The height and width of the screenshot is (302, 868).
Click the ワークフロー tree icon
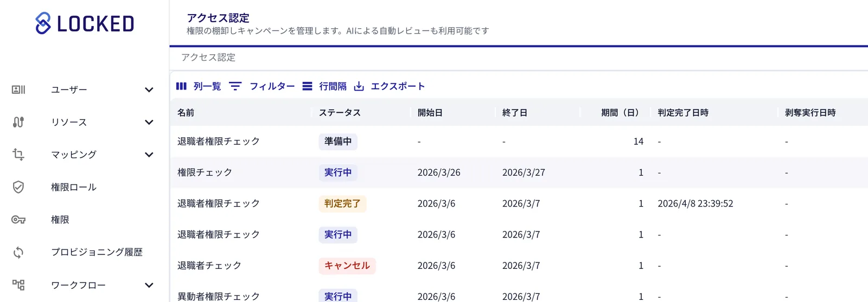click(x=18, y=285)
